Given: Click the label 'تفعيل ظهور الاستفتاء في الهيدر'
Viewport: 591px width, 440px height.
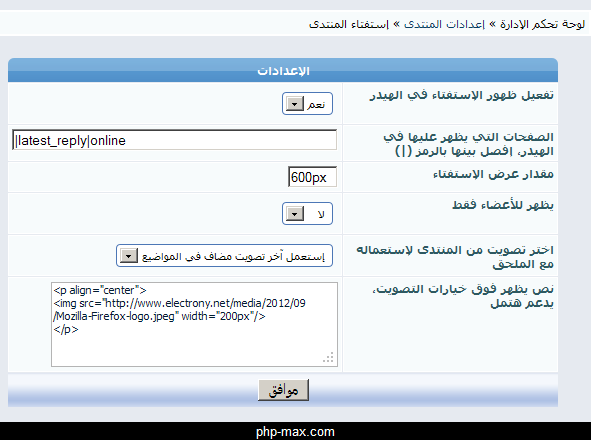Looking at the screenshot, I should pyautogui.click(x=461, y=95).
